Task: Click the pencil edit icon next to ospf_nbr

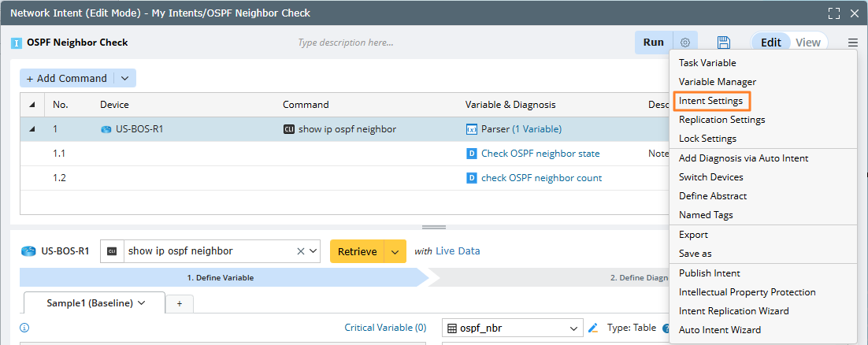Action: [593, 328]
